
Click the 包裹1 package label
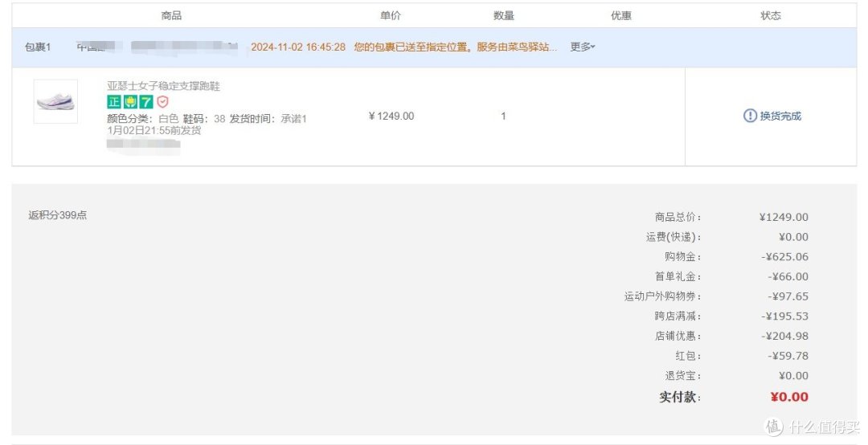38,47
